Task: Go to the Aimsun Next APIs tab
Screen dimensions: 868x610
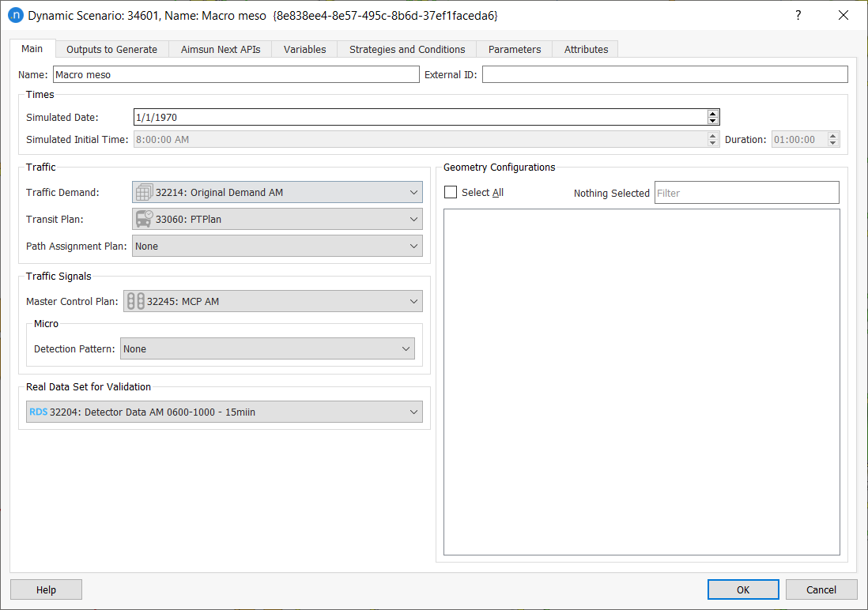Action: [221, 49]
